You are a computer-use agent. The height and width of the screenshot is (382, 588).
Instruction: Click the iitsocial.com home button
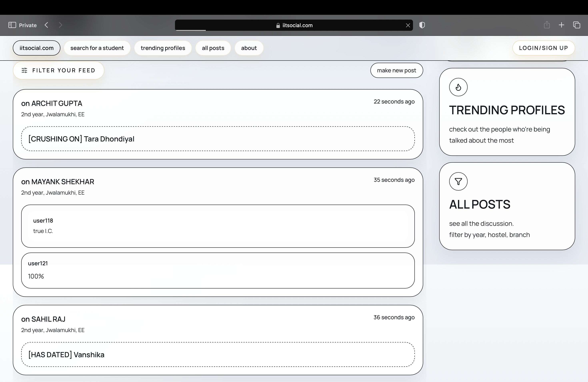[37, 48]
